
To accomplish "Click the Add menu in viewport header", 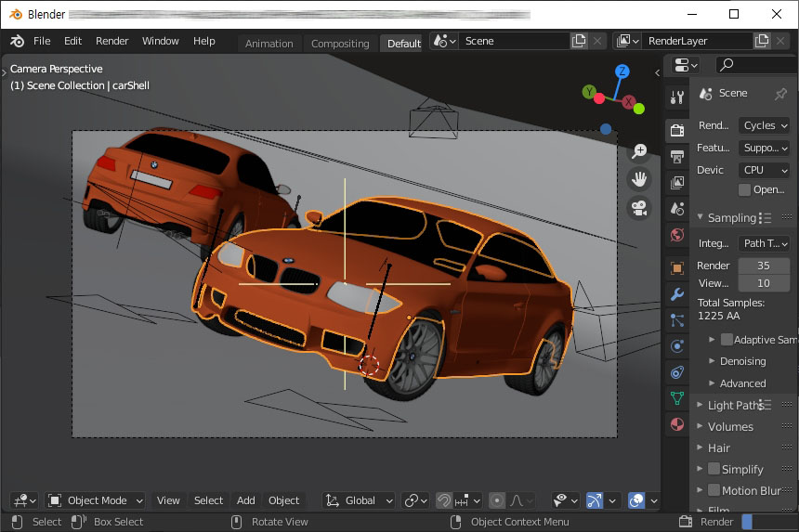I will 245,500.
